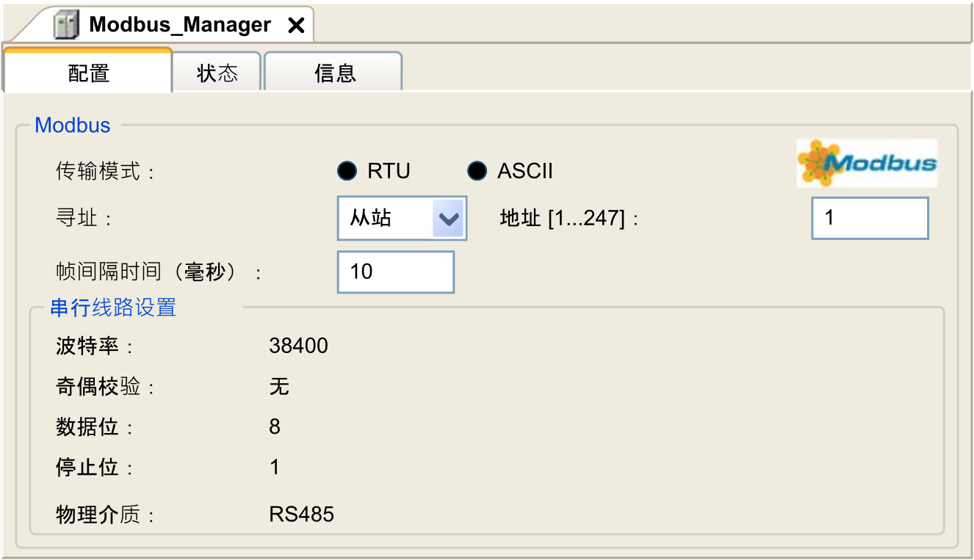Click the 帧间隔时间 input field
This screenshot has width=974, height=560.
[x=395, y=272]
